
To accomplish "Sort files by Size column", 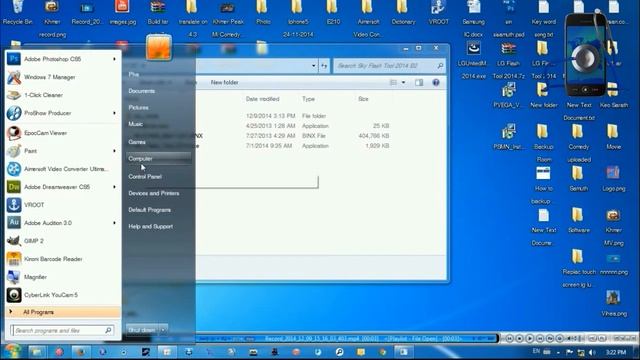I will [x=363, y=99].
